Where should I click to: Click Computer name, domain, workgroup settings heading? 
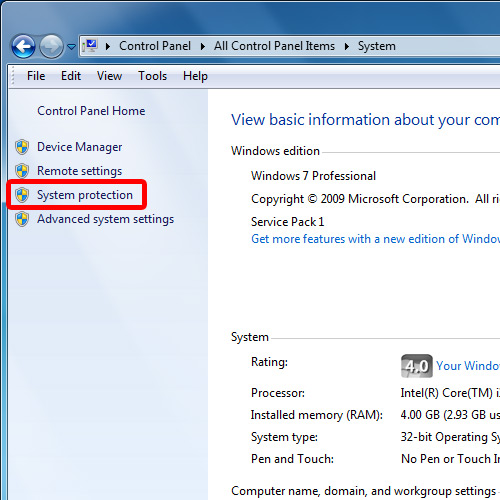364,491
